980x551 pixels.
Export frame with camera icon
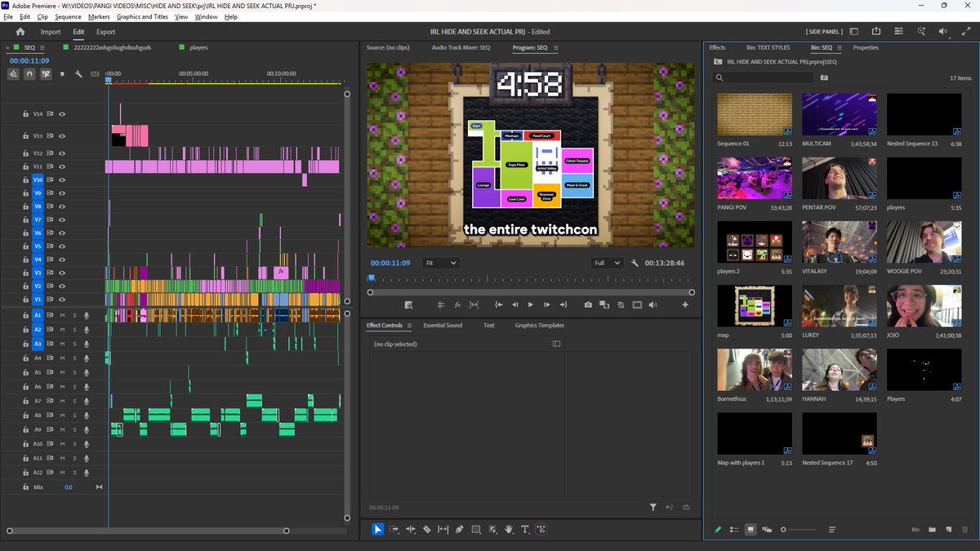(588, 304)
